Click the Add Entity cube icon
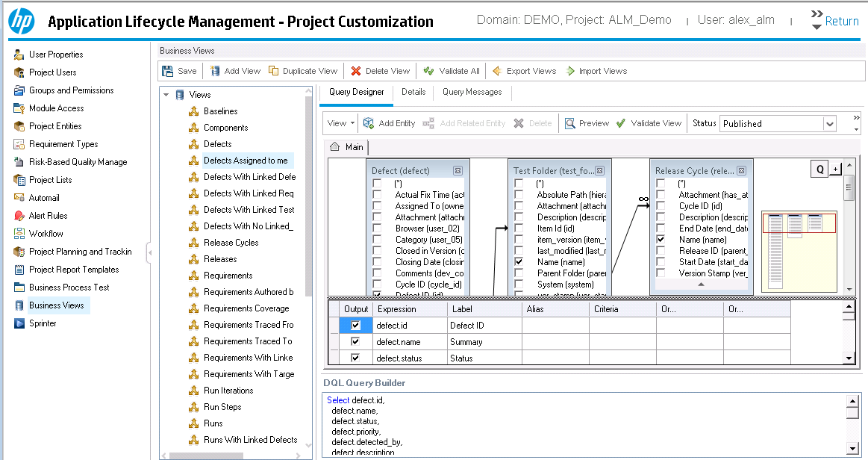Image resolution: width=868 pixels, height=460 pixels. click(x=368, y=123)
